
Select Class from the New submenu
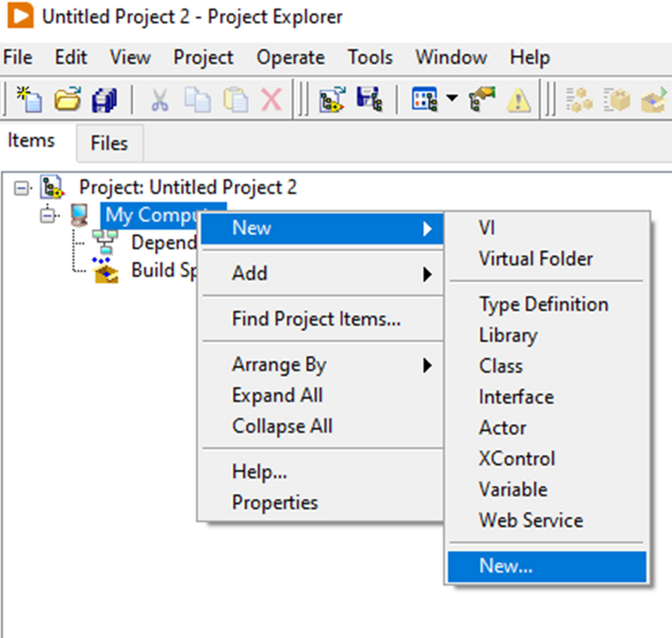click(x=547, y=366)
